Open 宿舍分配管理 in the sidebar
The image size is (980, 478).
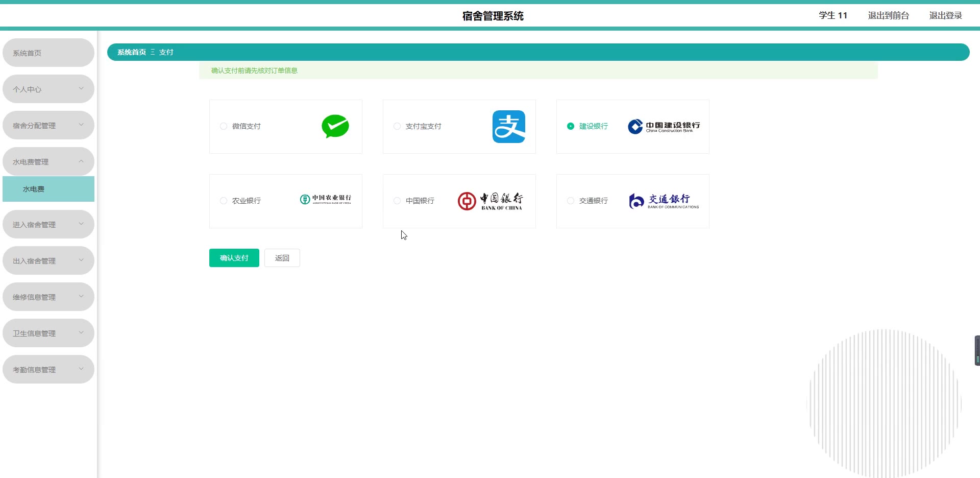point(48,125)
